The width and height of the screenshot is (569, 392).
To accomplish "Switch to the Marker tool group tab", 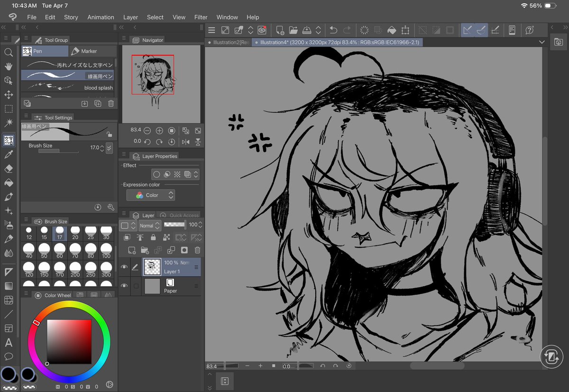I will coord(93,51).
